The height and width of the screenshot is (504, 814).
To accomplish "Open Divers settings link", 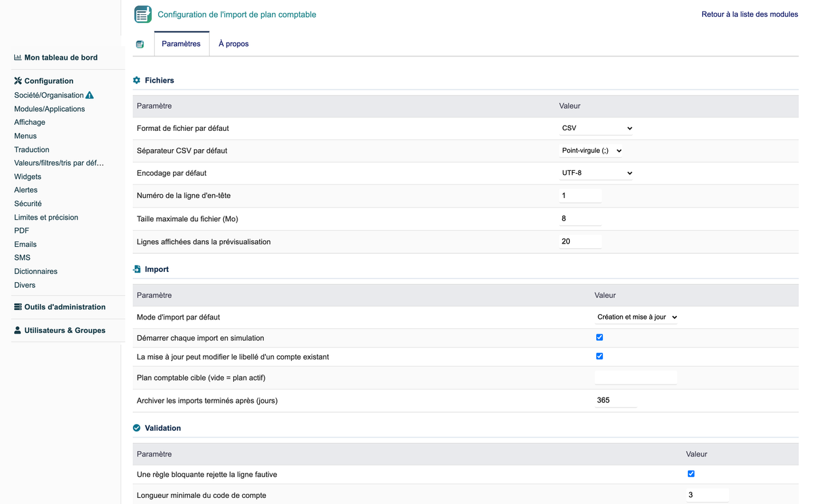I will [x=24, y=285].
